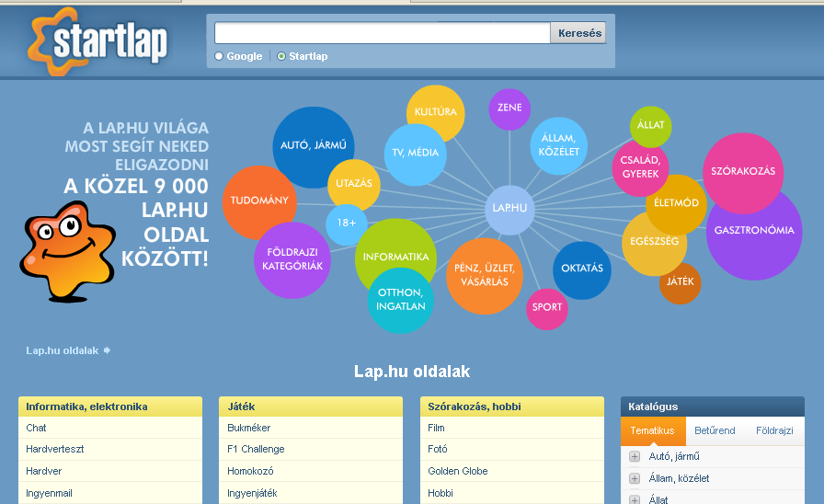This screenshot has height=504, width=824.
Task: Open the Hobbi link
Action: [x=441, y=493]
